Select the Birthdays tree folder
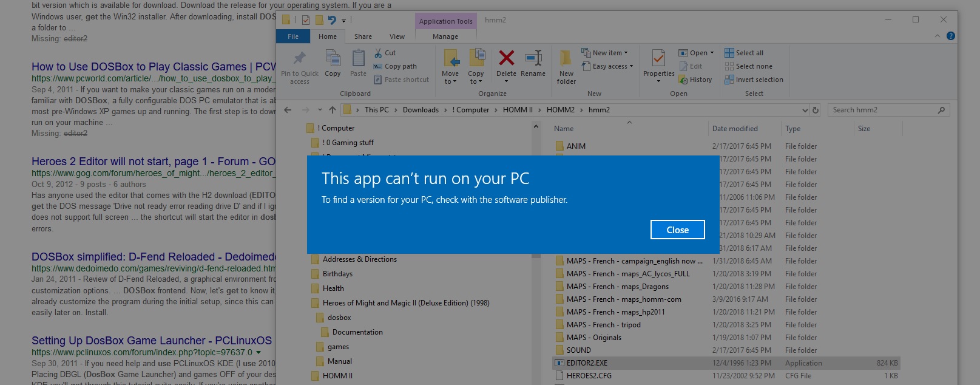Image resolution: width=980 pixels, height=385 pixels. tap(331, 274)
